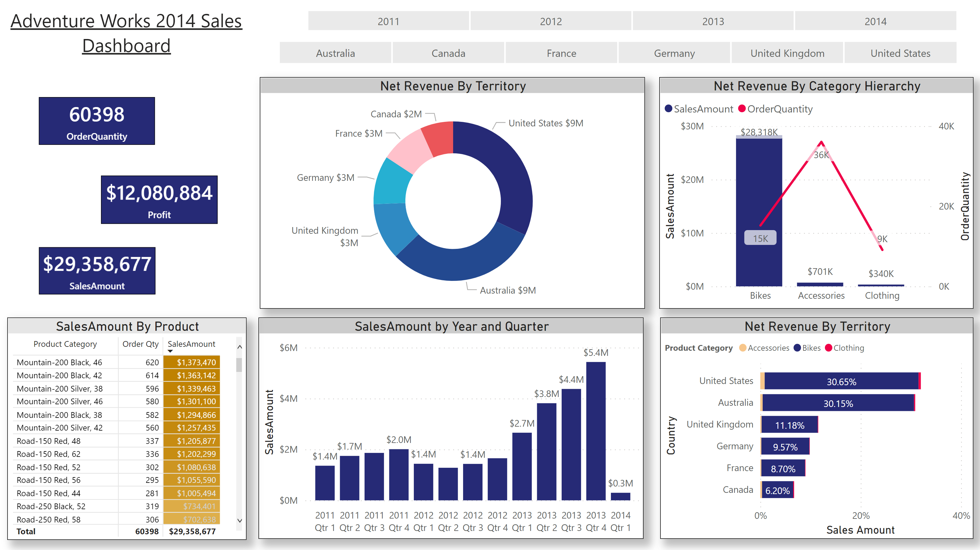Choose the 2013 year slicer button
This screenshot has width=980, height=550.
pos(713,21)
